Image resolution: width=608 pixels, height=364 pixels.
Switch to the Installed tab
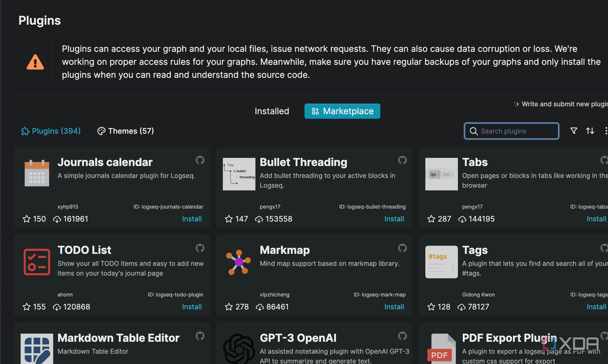tap(272, 111)
